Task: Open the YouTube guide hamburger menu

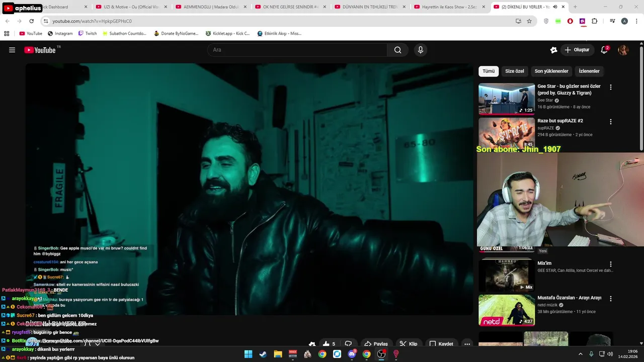Action: [12, 50]
